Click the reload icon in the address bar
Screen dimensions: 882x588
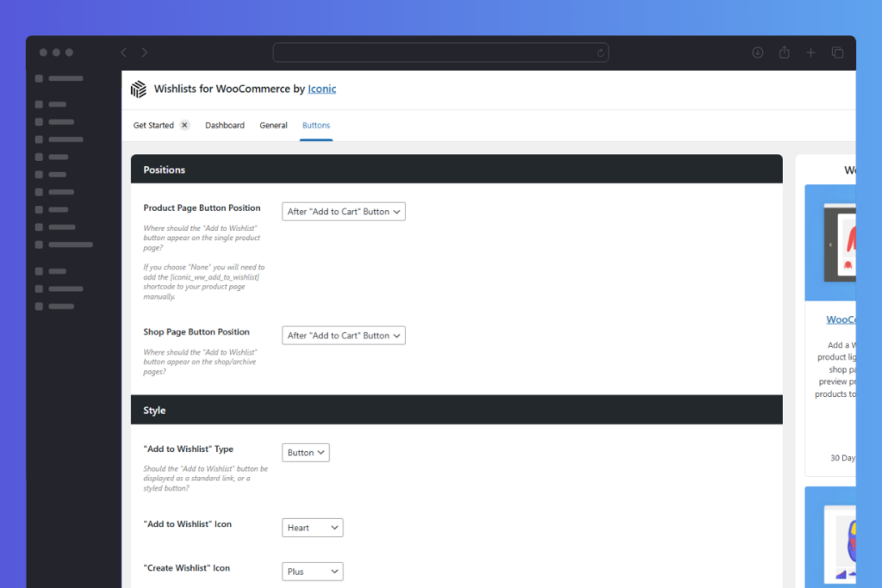click(x=599, y=52)
